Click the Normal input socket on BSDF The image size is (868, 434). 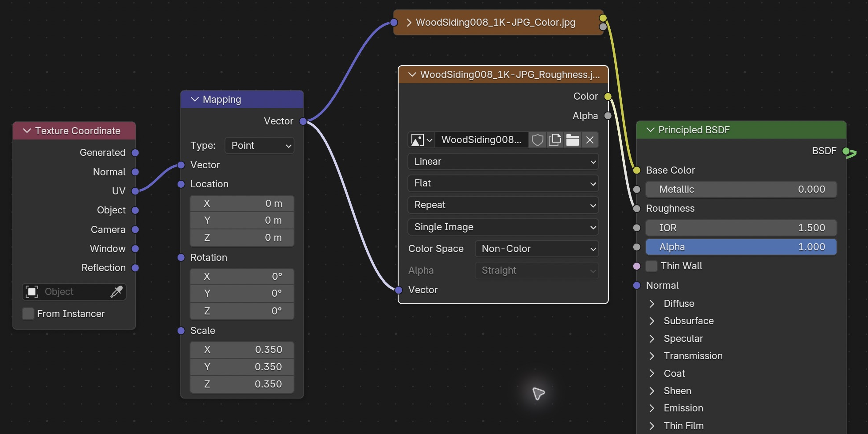[637, 286]
